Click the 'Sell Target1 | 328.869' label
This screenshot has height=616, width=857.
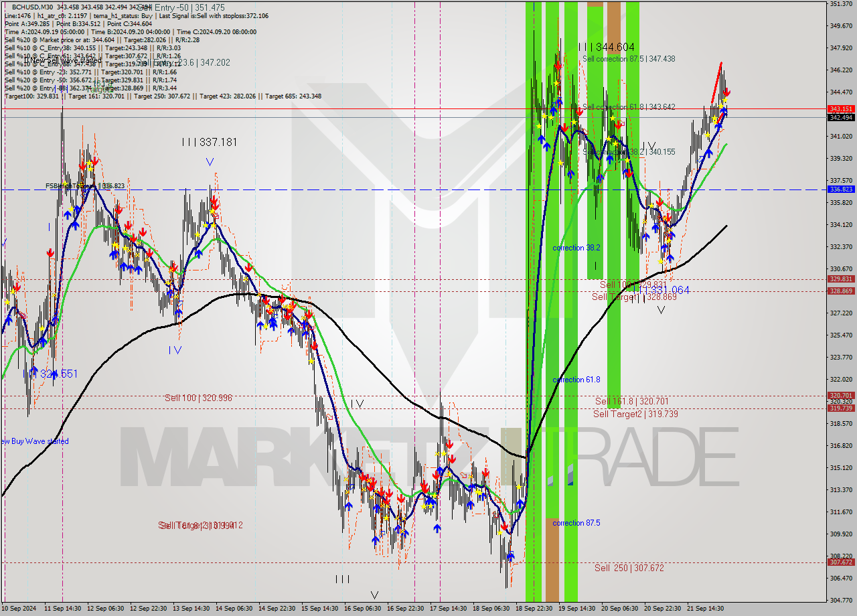click(x=634, y=297)
